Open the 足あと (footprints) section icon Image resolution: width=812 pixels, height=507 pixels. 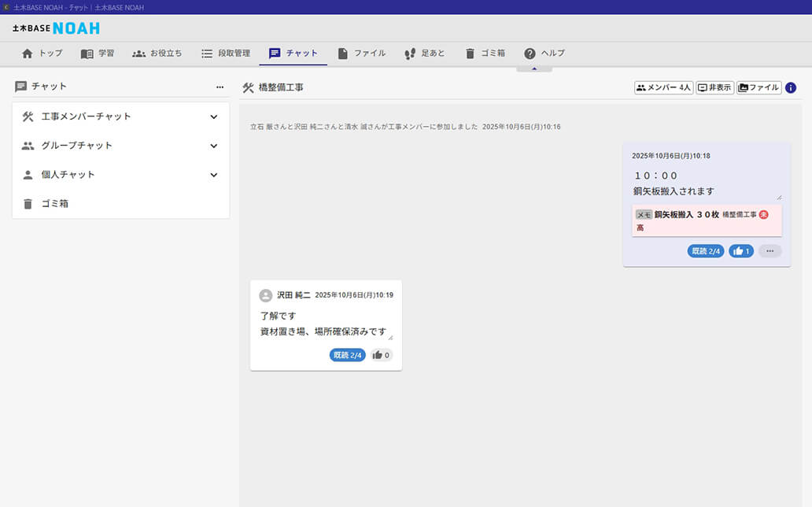coord(408,54)
